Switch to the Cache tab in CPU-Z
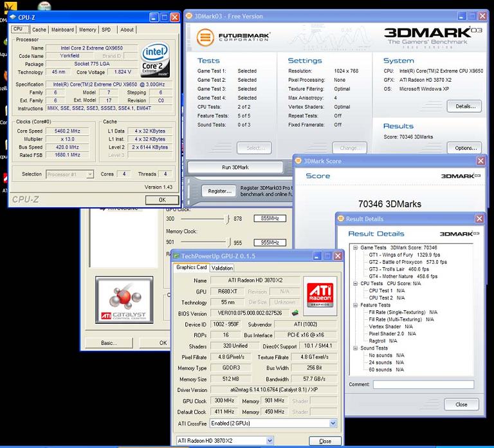This screenshot has height=448, width=494. (x=39, y=30)
